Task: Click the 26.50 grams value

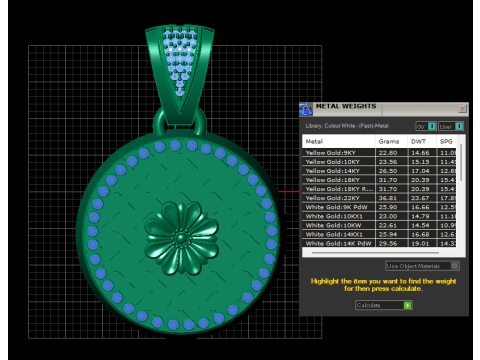Action: [x=388, y=171]
